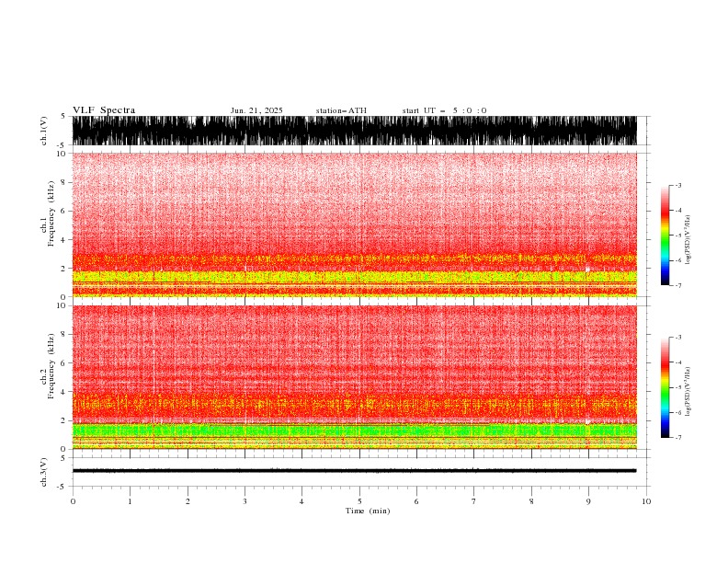The height and width of the screenshot is (563, 728).
Task: Click ch.1 "Frequency (kHz)" axis label
Action: tap(51, 213)
